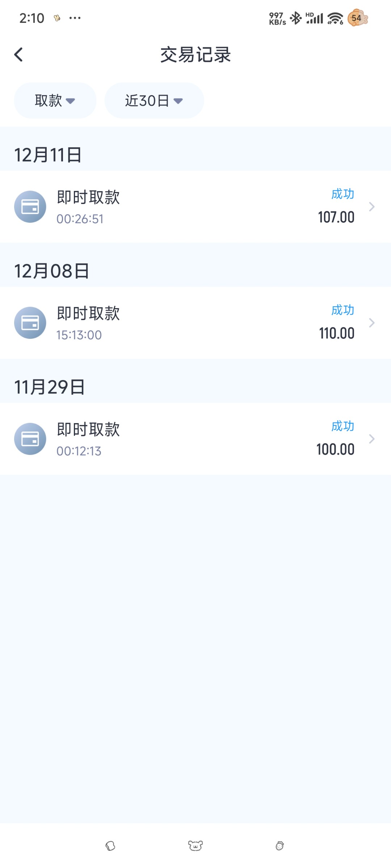This screenshot has height=868, width=391.
Task: Expand details chevron for 107.00 withdrawal
Action: [x=371, y=207]
